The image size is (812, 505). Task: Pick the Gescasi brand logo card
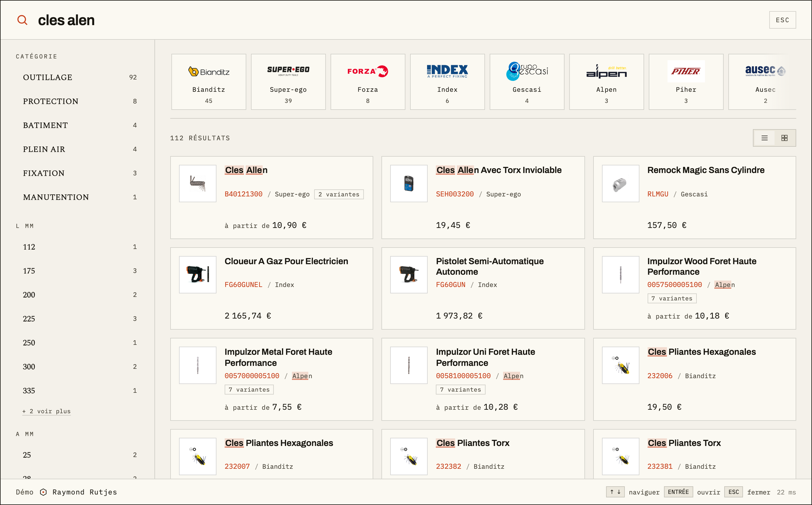coord(527,82)
